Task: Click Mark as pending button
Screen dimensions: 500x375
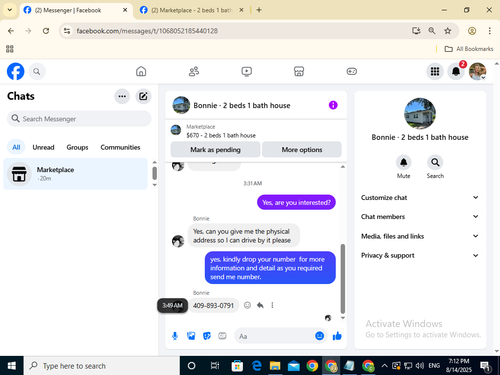Action: tap(215, 150)
